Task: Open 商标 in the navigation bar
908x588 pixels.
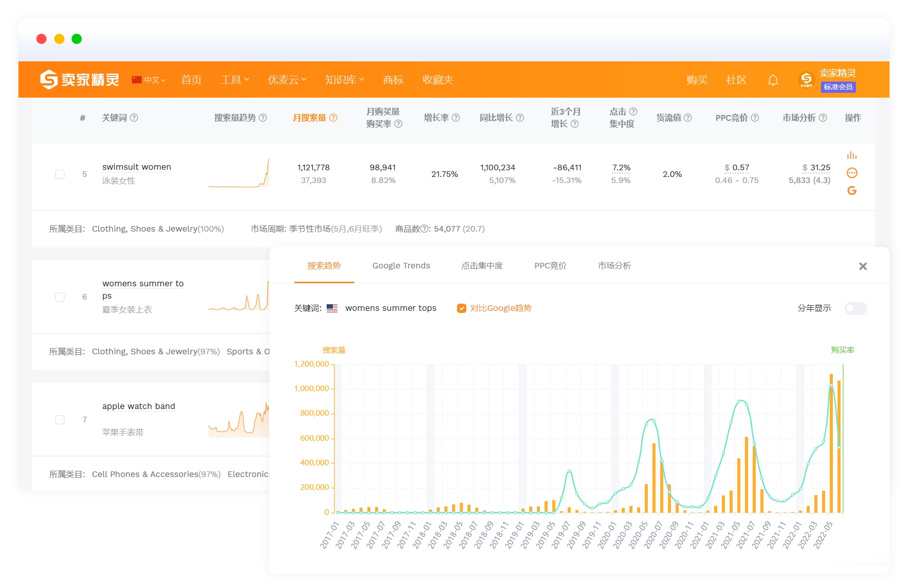Action: [x=393, y=80]
